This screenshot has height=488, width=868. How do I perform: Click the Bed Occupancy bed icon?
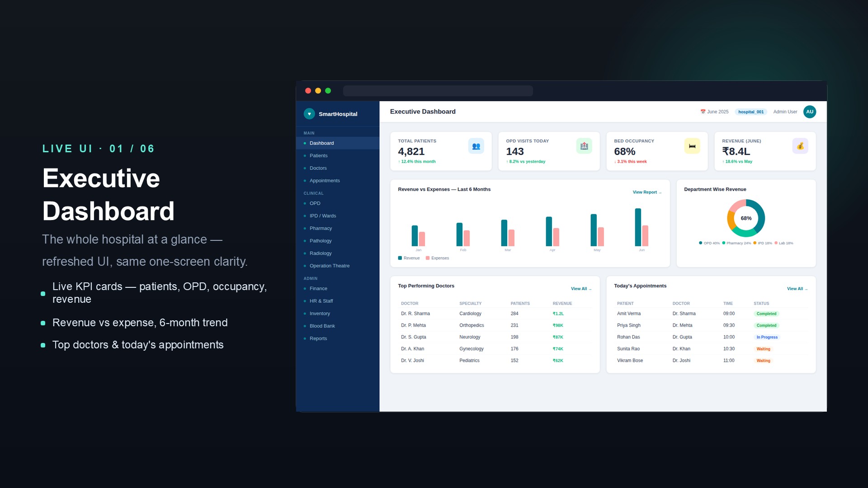[x=692, y=146]
